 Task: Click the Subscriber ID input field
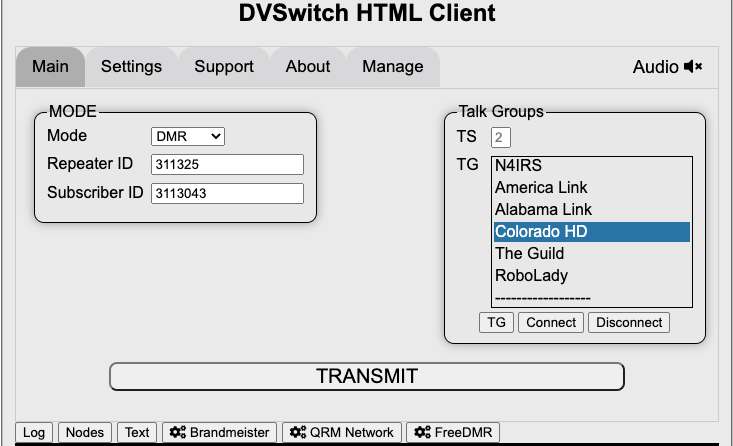coord(227,193)
